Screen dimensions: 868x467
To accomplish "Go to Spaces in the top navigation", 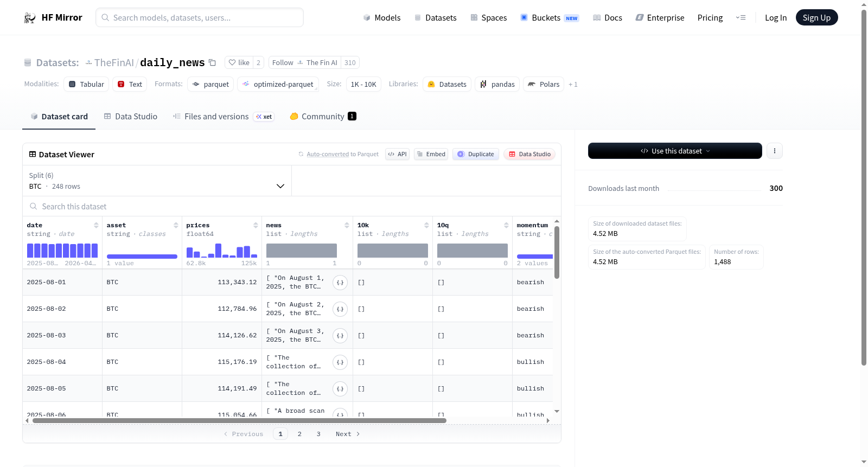I will coord(489,18).
